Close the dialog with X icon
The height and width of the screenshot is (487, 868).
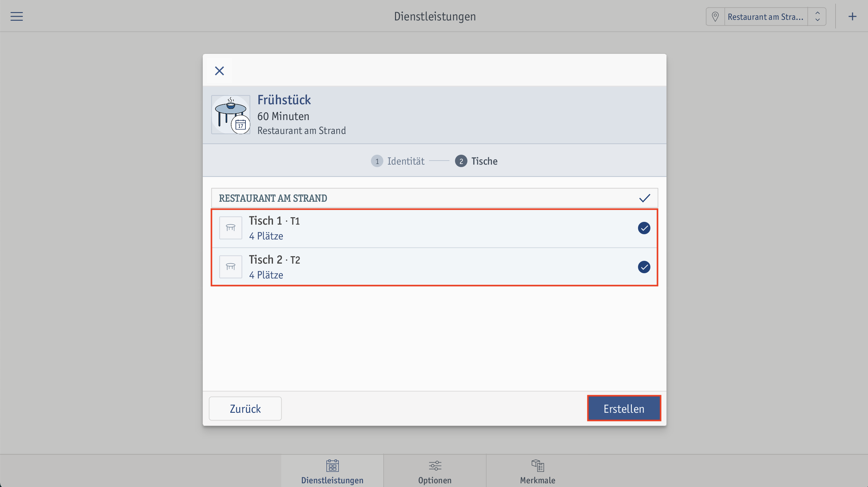[x=219, y=71]
